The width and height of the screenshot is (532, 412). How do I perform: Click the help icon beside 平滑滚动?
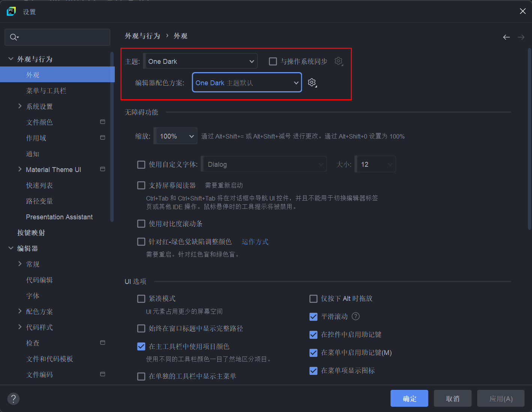[356, 316]
